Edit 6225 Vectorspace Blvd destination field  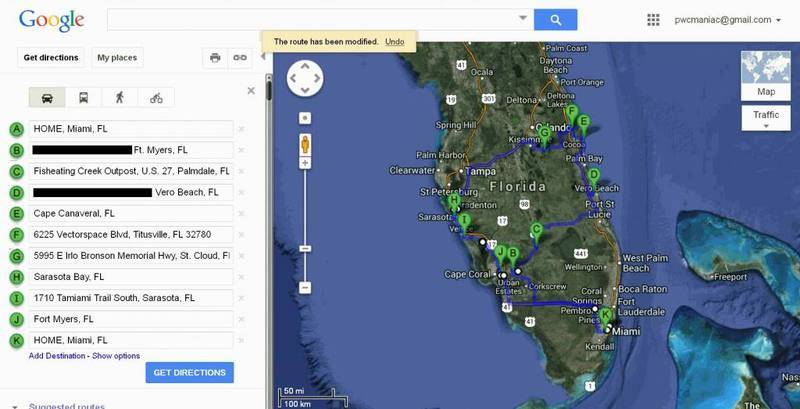(x=131, y=235)
